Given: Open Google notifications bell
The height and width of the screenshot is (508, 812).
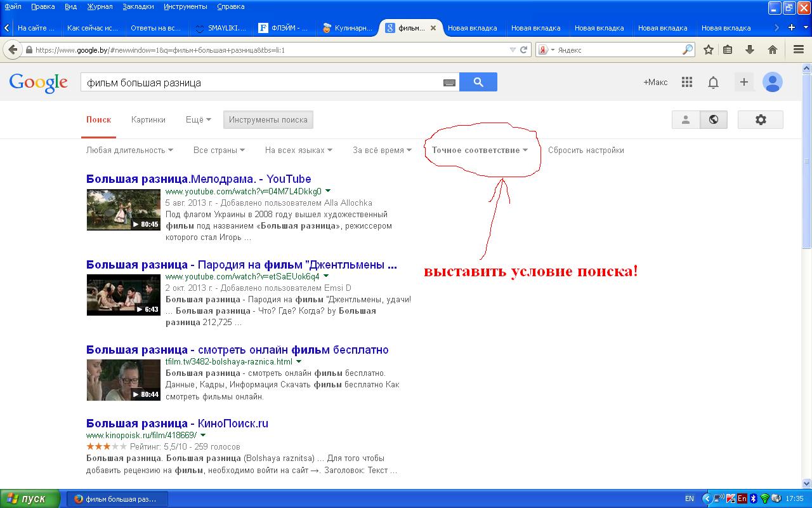Looking at the screenshot, I should pyautogui.click(x=713, y=83).
